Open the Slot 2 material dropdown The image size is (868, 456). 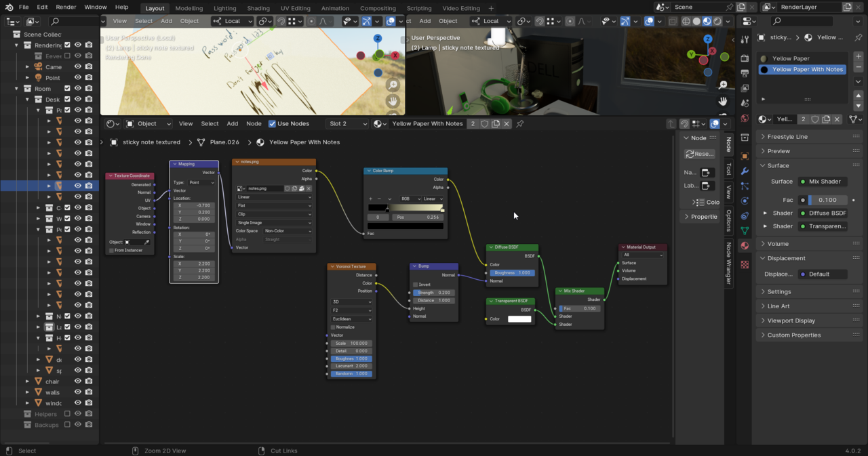(x=347, y=124)
